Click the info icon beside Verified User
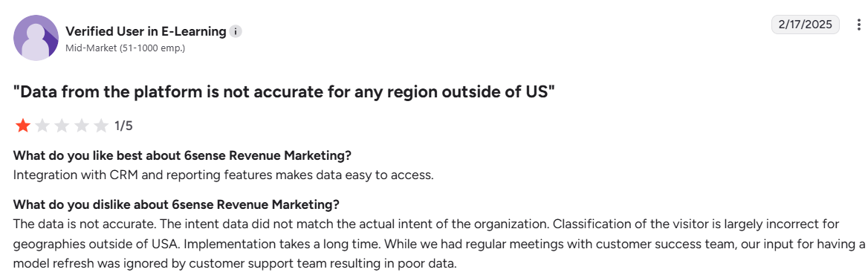The image size is (868, 278). [x=236, y=31]
